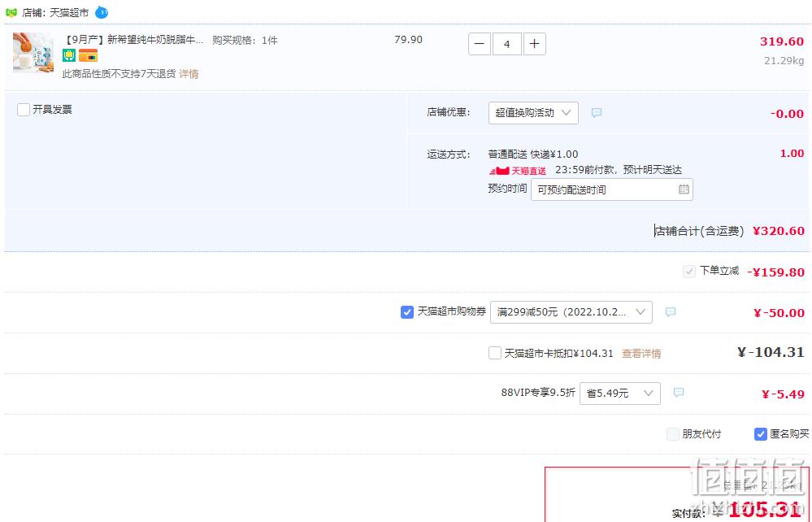
Task: Click the item subtotal 319.60
Action: [x=781, y=41]
